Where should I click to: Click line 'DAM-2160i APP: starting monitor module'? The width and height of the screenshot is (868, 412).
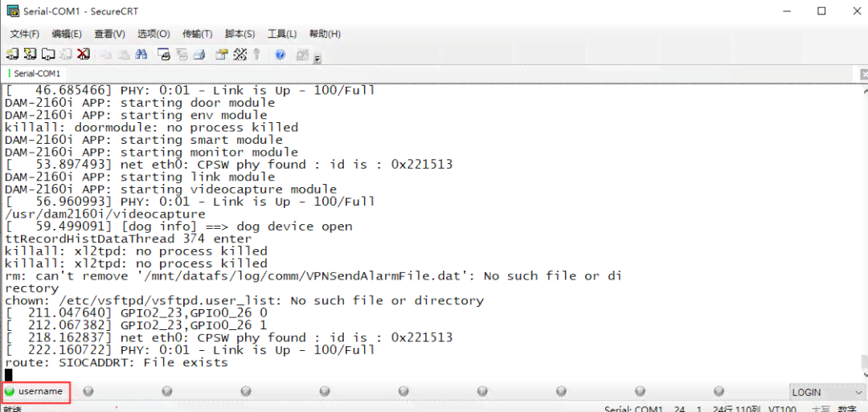151,152
